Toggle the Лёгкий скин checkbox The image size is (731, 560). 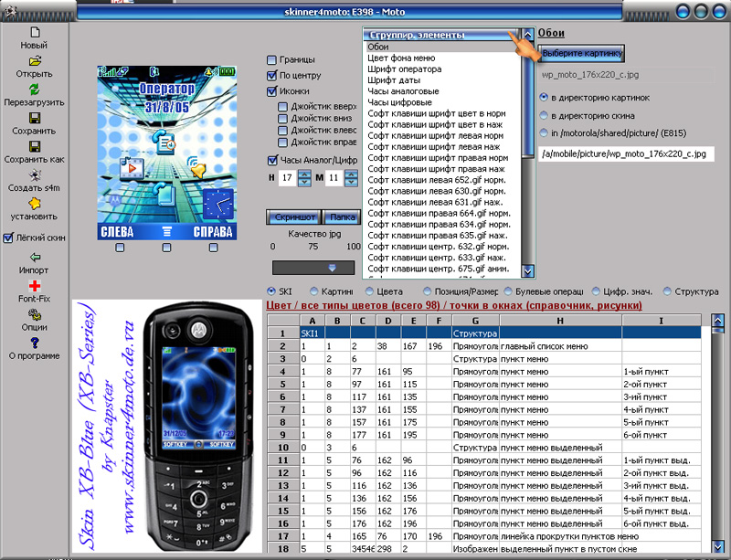pos(8,238)
